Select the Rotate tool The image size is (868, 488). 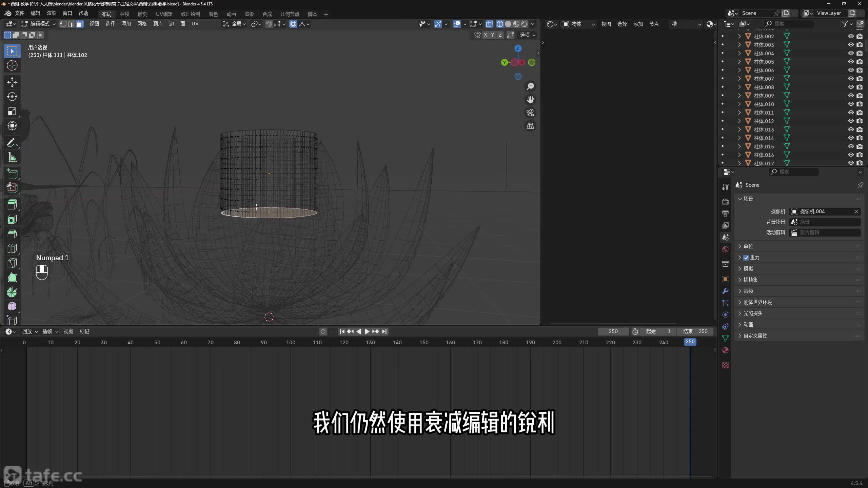(12, 97)
